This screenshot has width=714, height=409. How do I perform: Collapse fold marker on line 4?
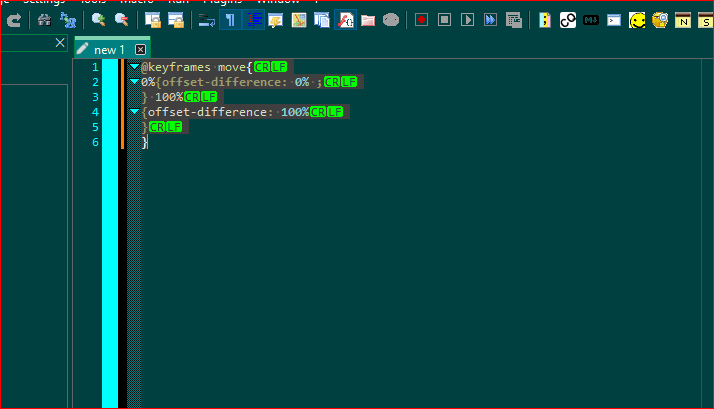coord(134,112)
